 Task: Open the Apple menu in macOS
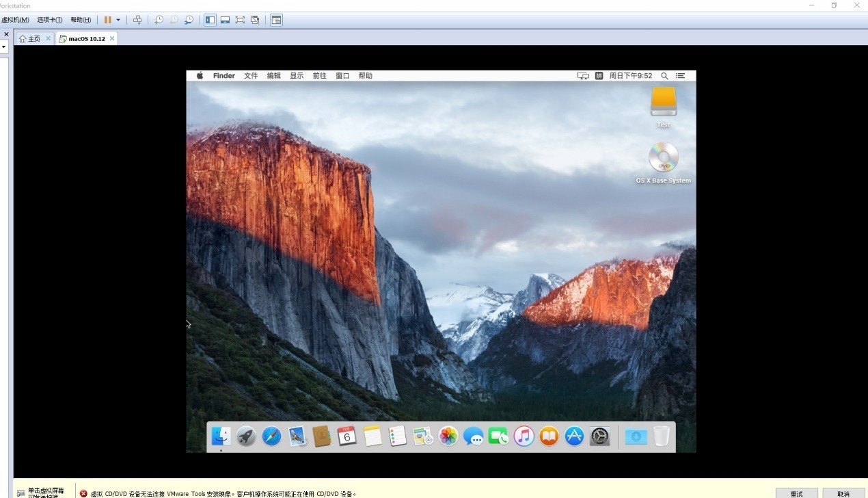200,76
